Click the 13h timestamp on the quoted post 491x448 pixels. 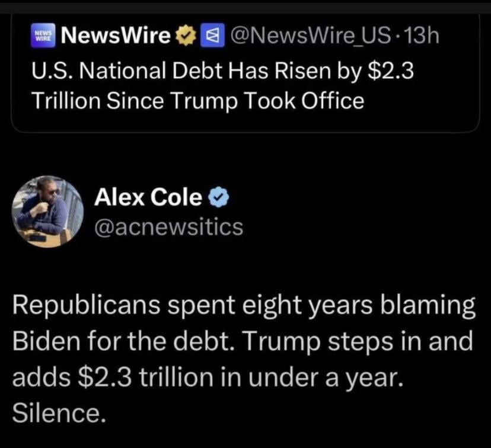coord(419,37)
